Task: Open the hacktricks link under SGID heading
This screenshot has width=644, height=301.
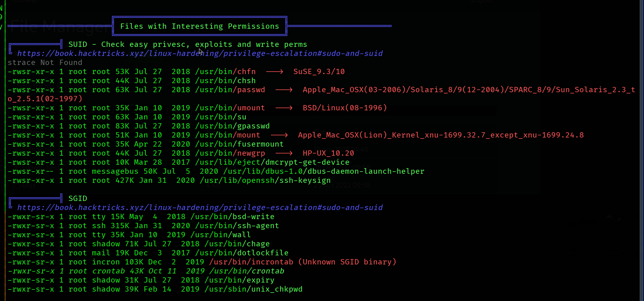Action: point(200,208)
